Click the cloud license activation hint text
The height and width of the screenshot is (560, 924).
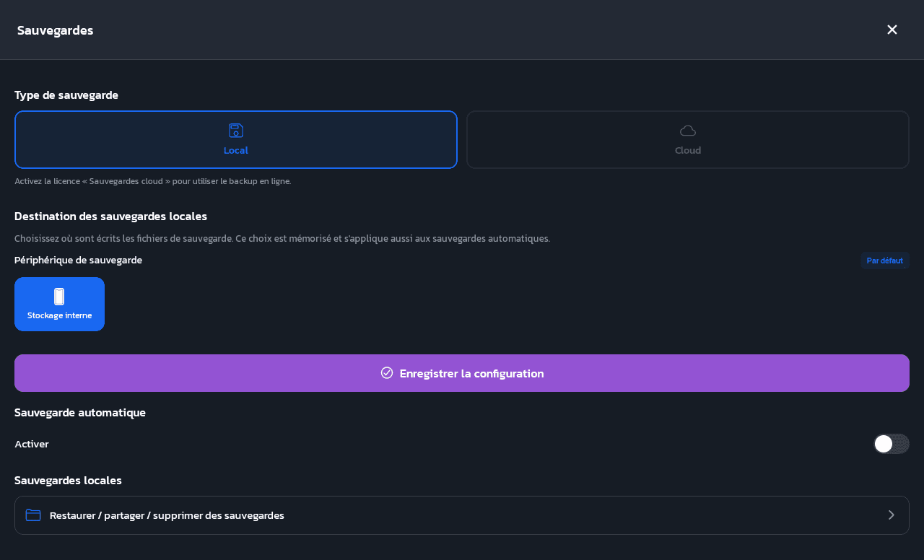click(x=153, y=181)
